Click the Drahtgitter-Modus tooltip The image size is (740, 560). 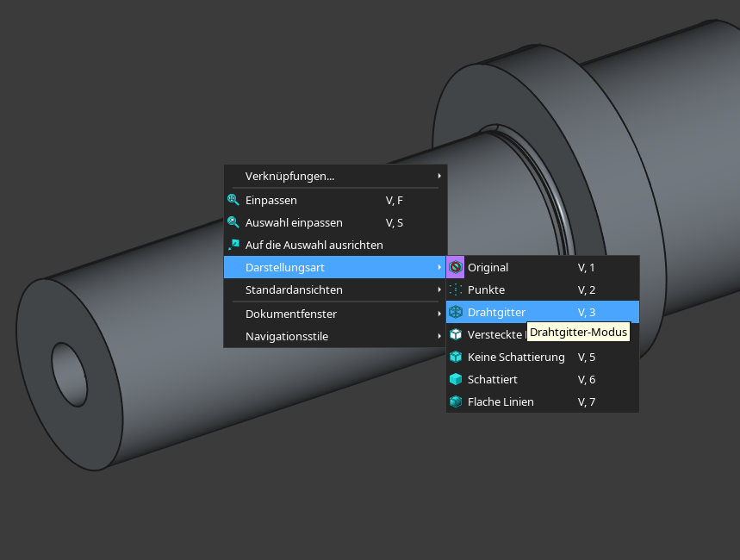point(578,332)
